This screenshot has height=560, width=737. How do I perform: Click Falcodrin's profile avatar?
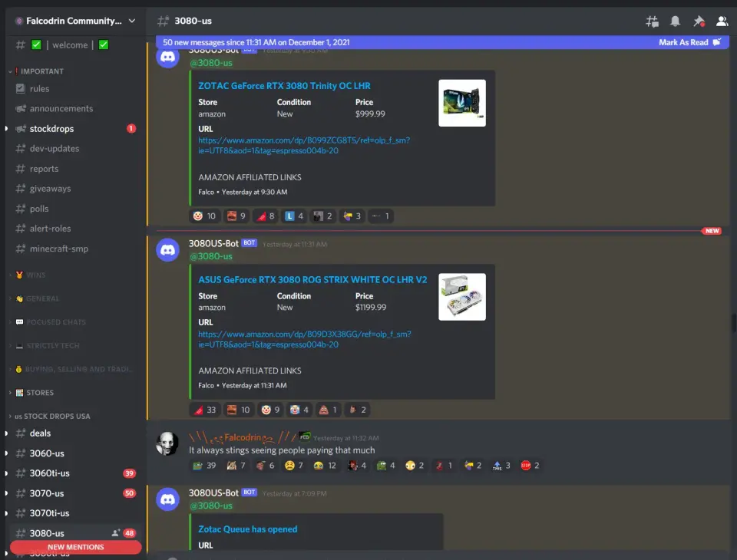pyautogui.click(x=167, y=443)
